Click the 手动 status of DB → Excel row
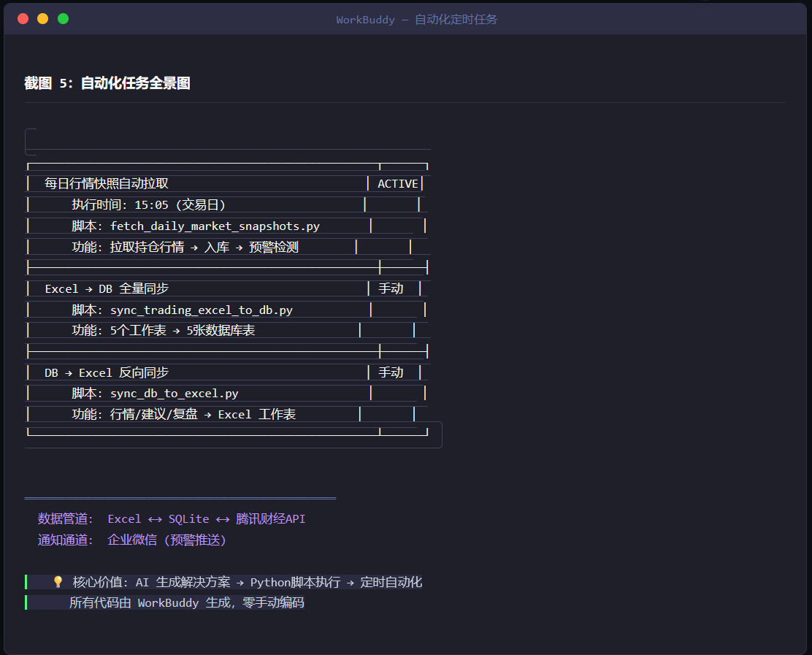812x655 pixels. (391, 372)
